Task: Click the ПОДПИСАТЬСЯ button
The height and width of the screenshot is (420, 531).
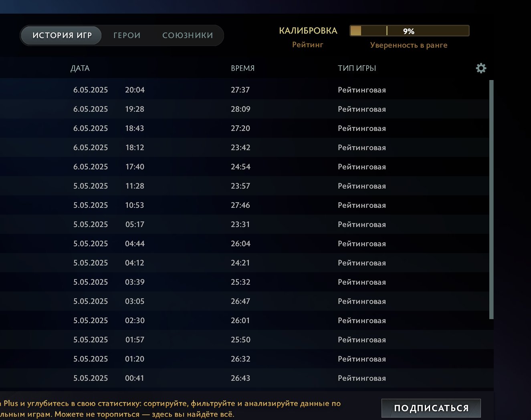Action: tap(431, 408)
